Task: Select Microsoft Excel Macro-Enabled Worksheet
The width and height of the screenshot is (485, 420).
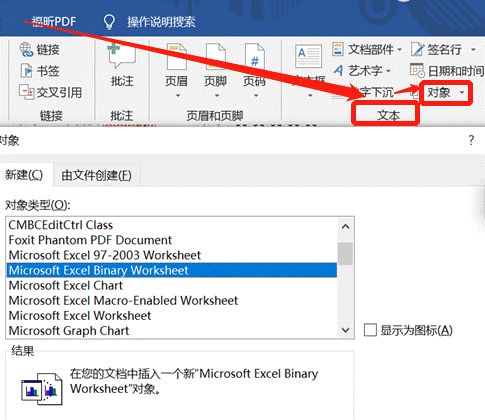Action: pos(172,300)
